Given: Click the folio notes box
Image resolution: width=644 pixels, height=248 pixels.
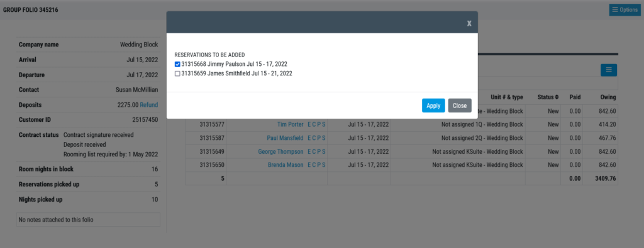Looking at the screenshot, I should pyautogui.click(x=88, y=220).
